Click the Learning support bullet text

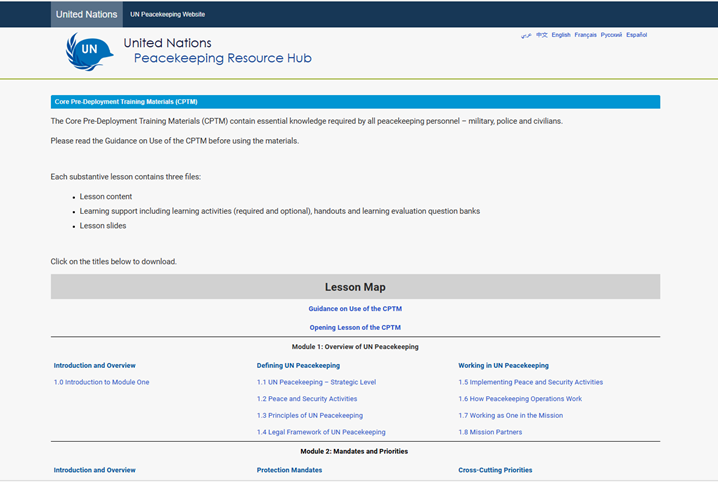coord(280,211)
